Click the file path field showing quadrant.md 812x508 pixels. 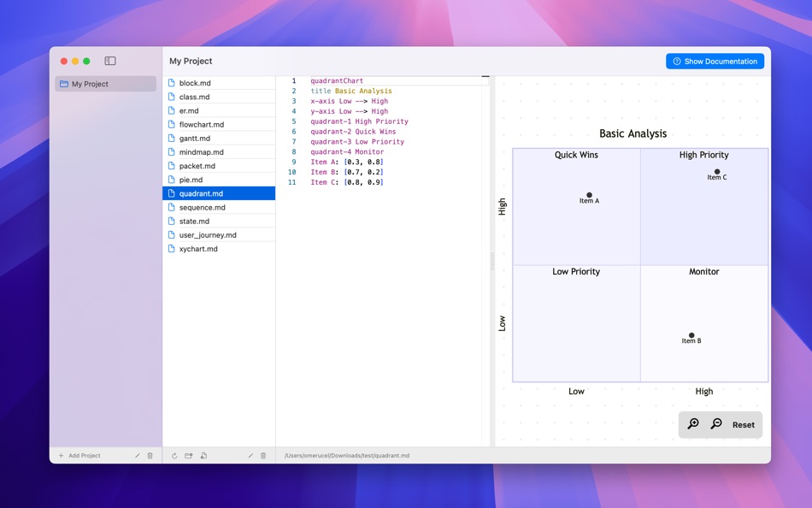click(346, 455)
